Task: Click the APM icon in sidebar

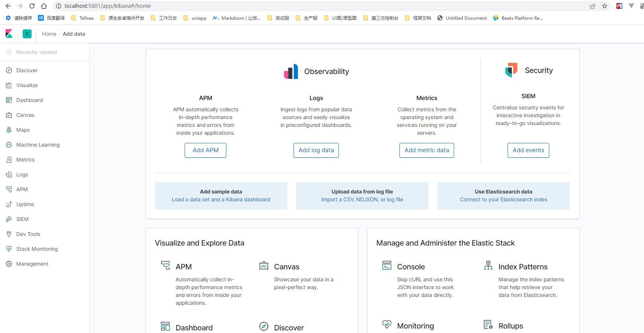Action: (9, 189)
